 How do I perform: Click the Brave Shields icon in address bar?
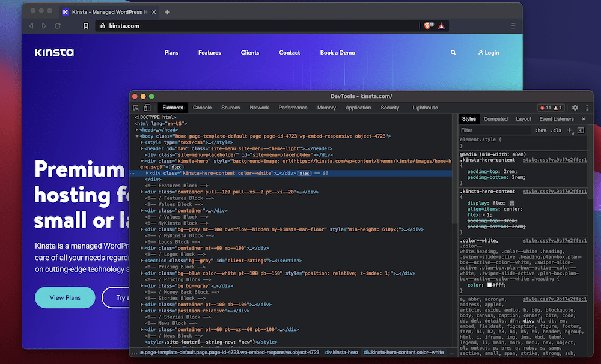click(x=428, y=26)
